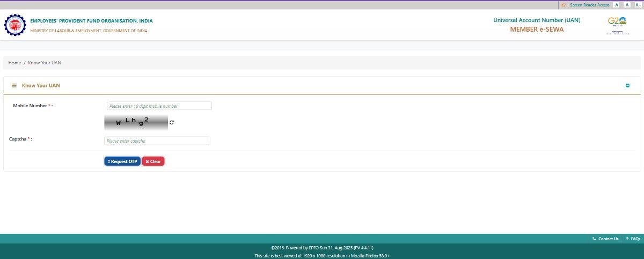Select Know Your UAN breadcrumb item
This screenshot has width=644, height=259.
(x=45, y=63)
